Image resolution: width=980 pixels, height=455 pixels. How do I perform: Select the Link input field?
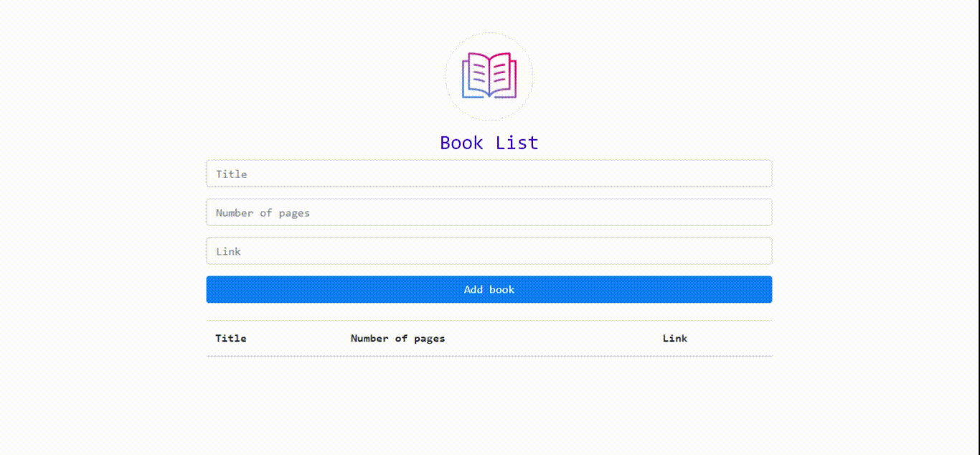[489, 250]
